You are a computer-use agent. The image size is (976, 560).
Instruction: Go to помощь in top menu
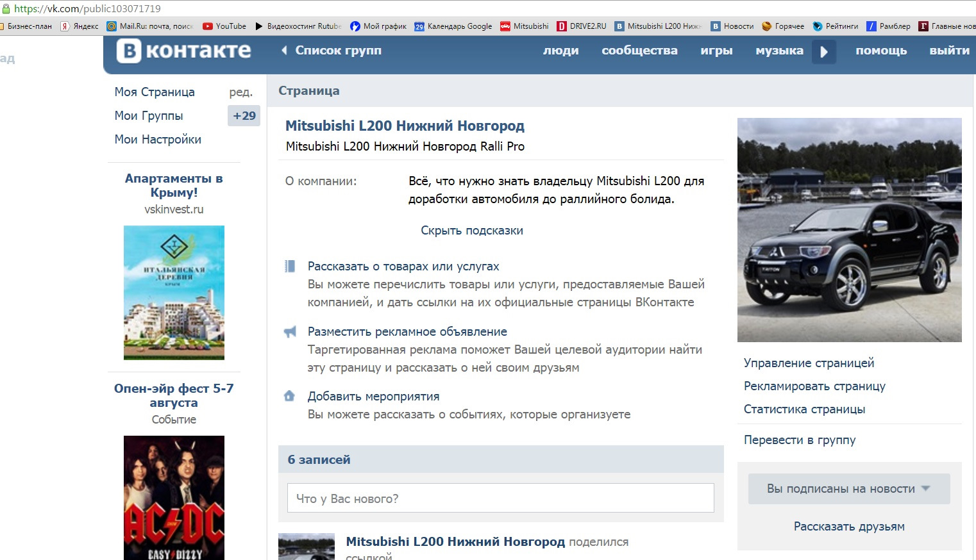881,51
